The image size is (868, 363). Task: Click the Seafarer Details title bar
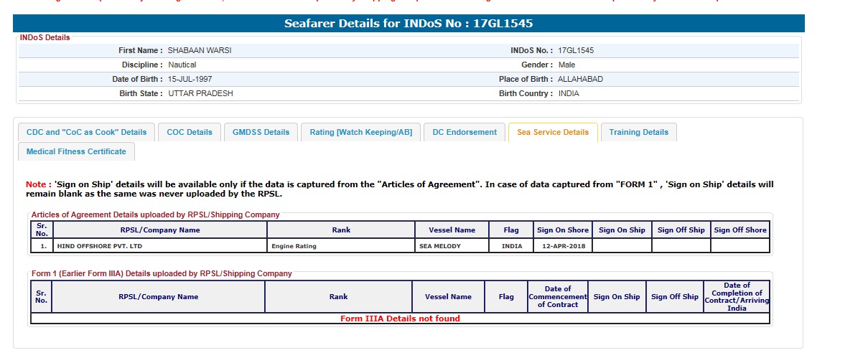tap(409, 24)
